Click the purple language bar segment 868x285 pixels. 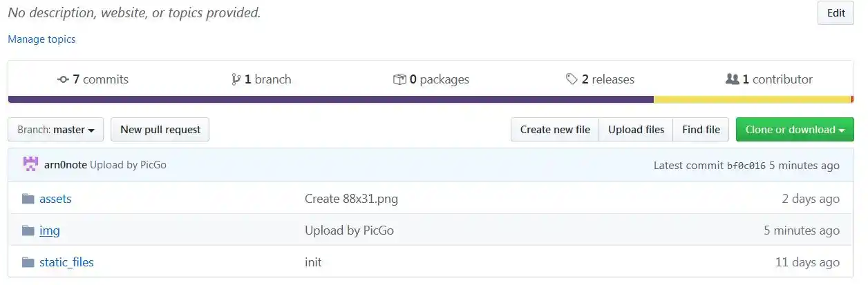[330, 99]
